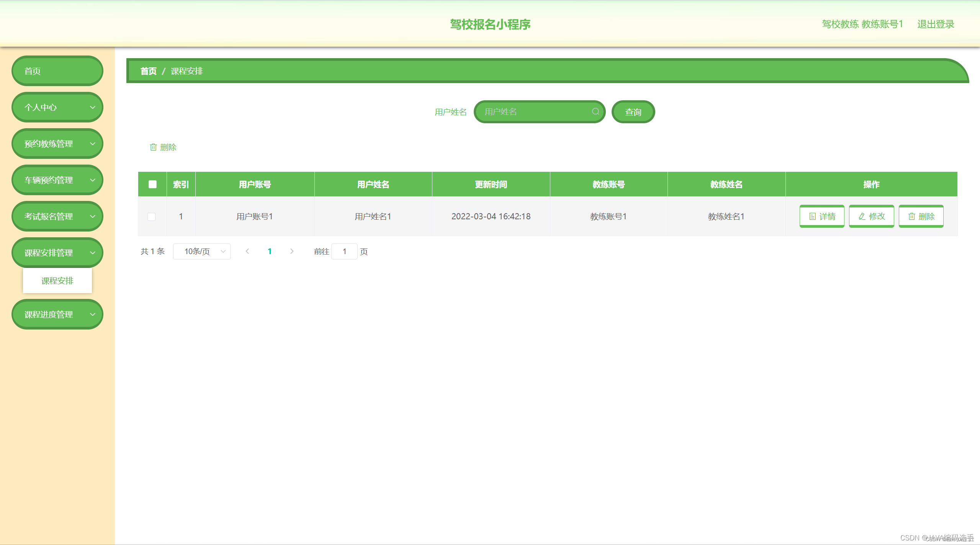Expand the 车辆预约管理 menu chevron
The image size is (980, 545).
coord(93,180)
